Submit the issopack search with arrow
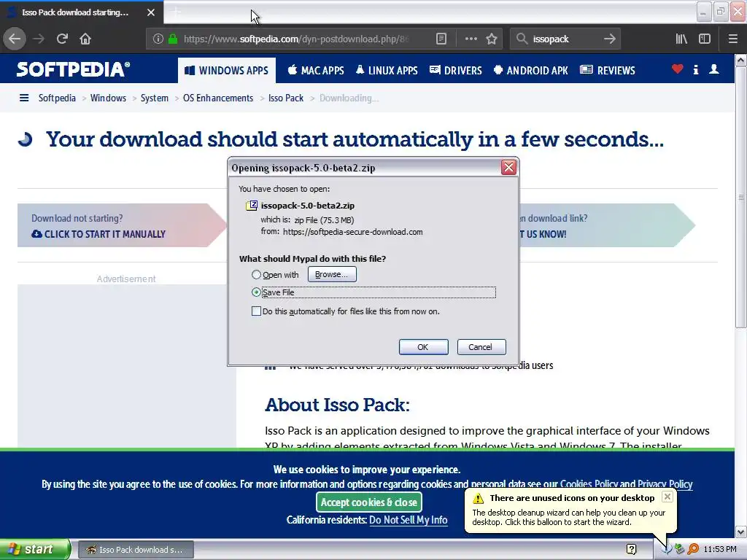Screen dimensions: 747x560 click(609, 39)
